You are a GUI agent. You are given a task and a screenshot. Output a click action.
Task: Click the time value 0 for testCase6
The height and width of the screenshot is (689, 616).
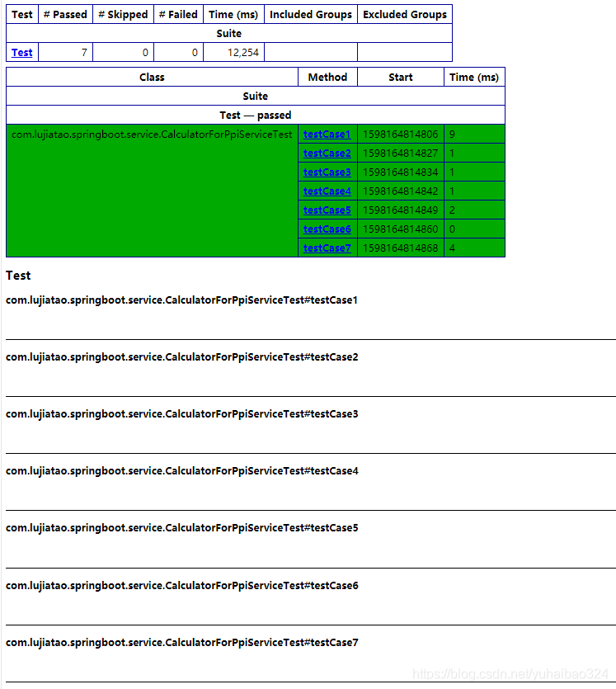452,229
